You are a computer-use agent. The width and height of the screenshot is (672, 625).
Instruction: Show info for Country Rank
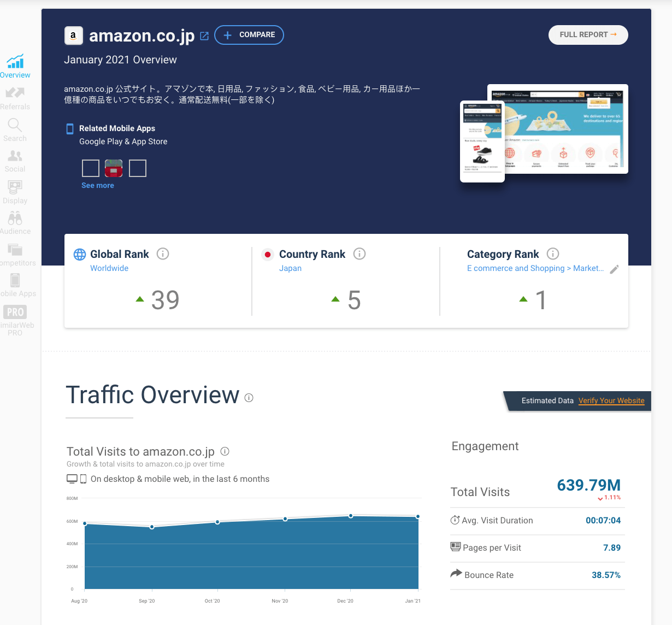click(x=359, y=254)
